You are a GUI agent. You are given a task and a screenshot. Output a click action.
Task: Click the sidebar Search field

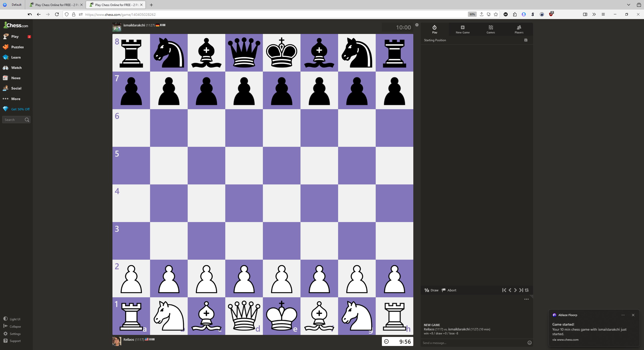coord(16,120)
